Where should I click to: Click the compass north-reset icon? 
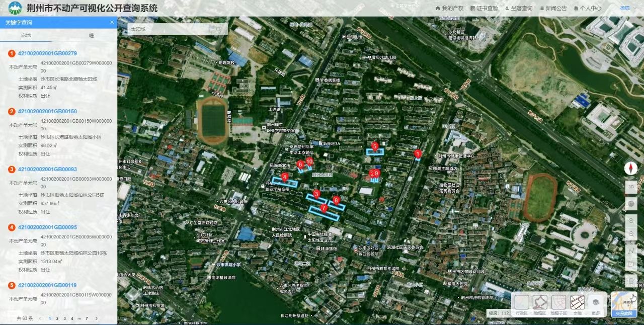coord(631,169)
